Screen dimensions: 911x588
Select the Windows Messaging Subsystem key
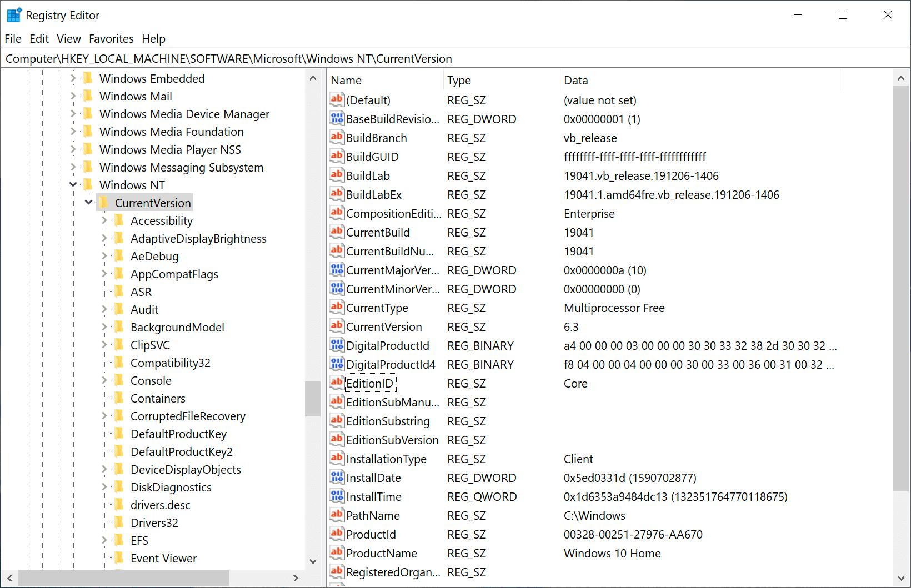[181, 168]
